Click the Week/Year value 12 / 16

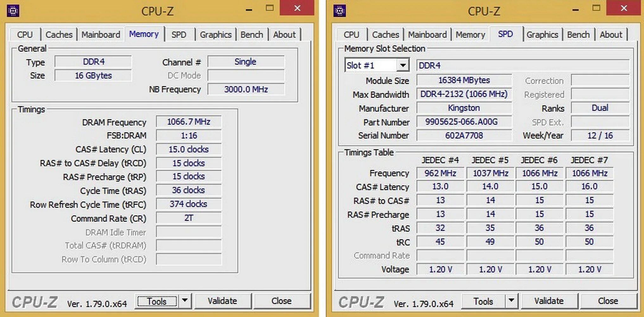(x=600, y=136)
